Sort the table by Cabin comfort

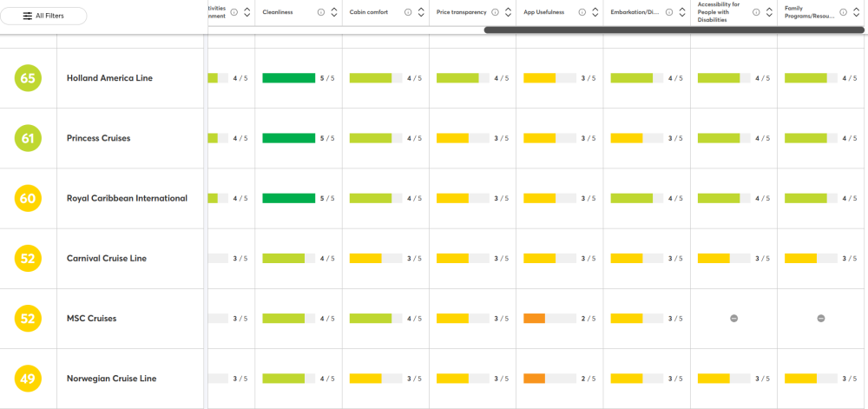(421, 12)
